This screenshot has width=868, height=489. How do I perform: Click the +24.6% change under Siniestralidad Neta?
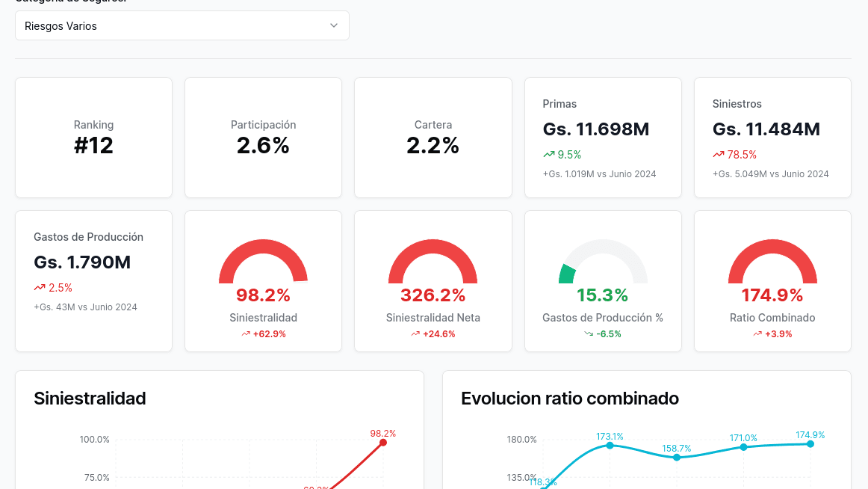tap(439, 334)
